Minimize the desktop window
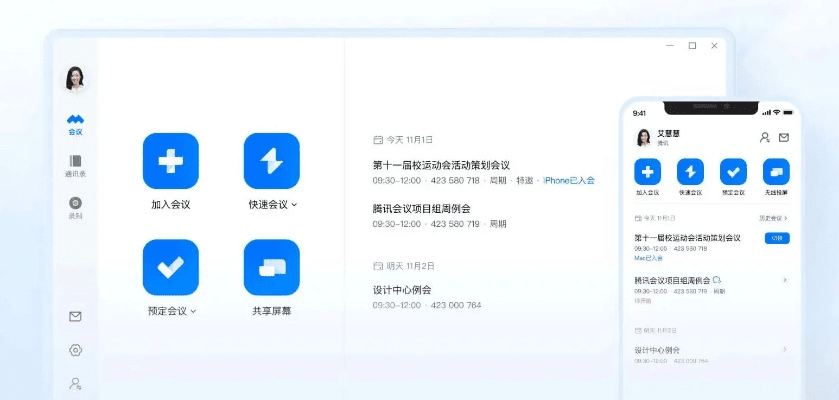Image resolution: width=839 pixels, height=400 pixels. coord(670,46)
